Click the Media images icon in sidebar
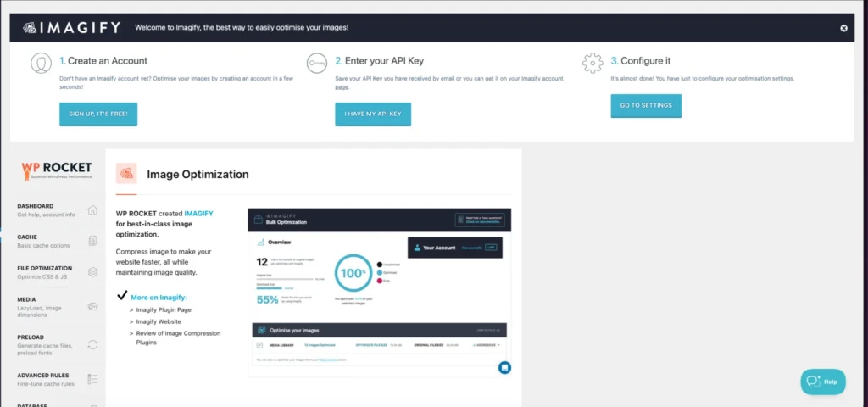868x407 pixels. [x=92, y=304]
